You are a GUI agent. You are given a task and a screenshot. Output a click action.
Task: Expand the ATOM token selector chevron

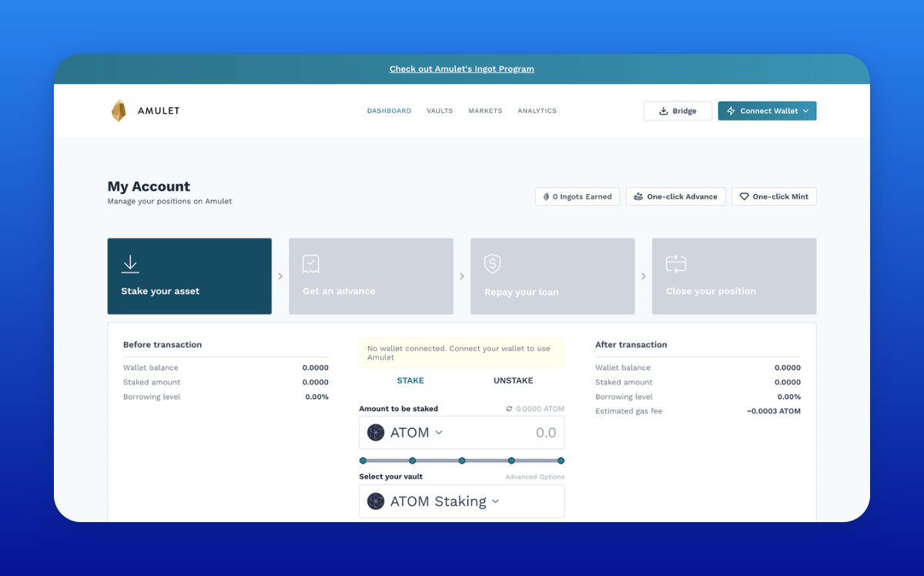439,433
